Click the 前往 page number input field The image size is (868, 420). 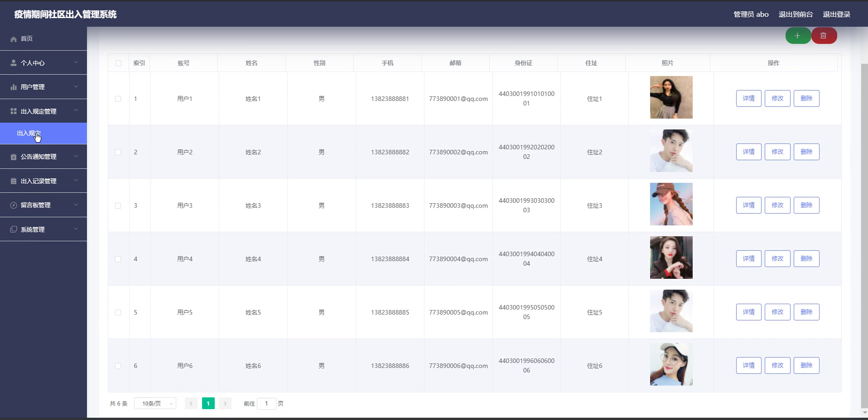pyautogui.click(x=266, y=403)
